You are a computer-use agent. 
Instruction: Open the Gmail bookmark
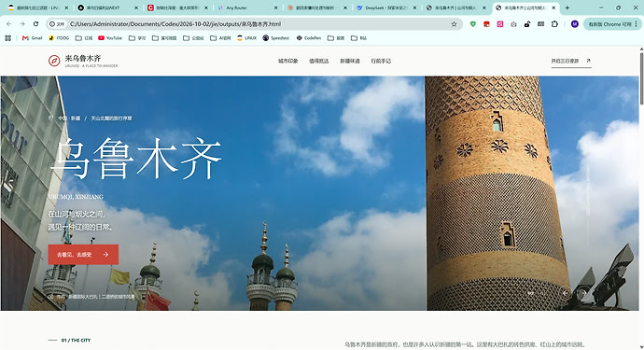coord(32,37)
